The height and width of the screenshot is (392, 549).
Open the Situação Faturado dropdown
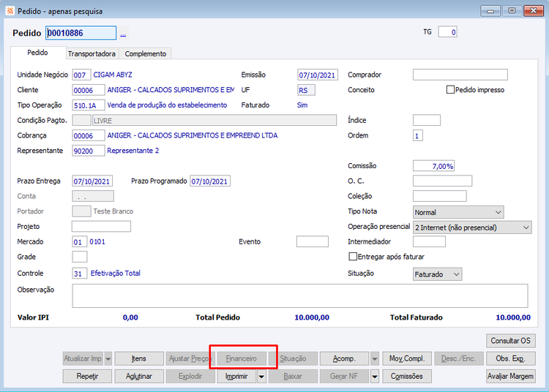437,274
